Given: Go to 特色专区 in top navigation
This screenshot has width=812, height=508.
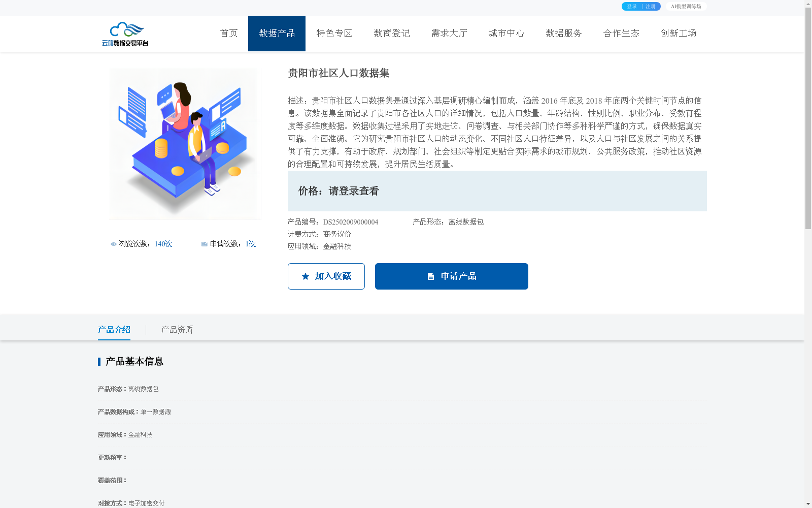Looking at the screenshot, I should point(334,34).
